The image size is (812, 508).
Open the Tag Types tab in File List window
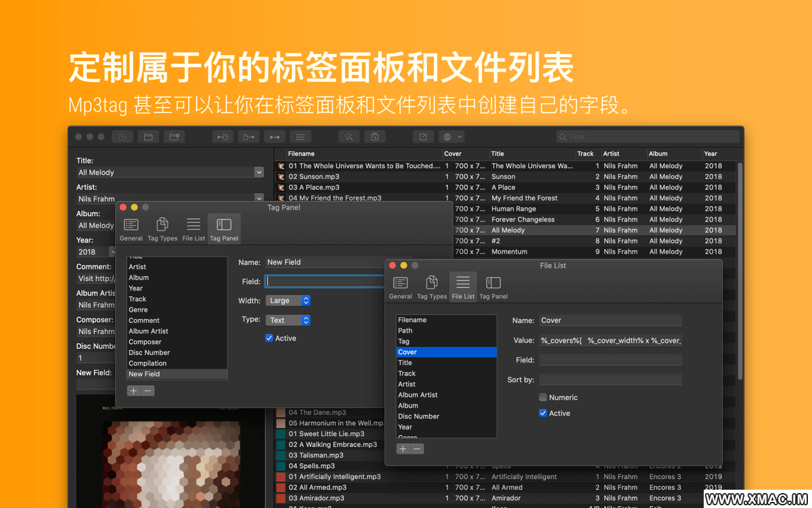[x=432, y=287]
